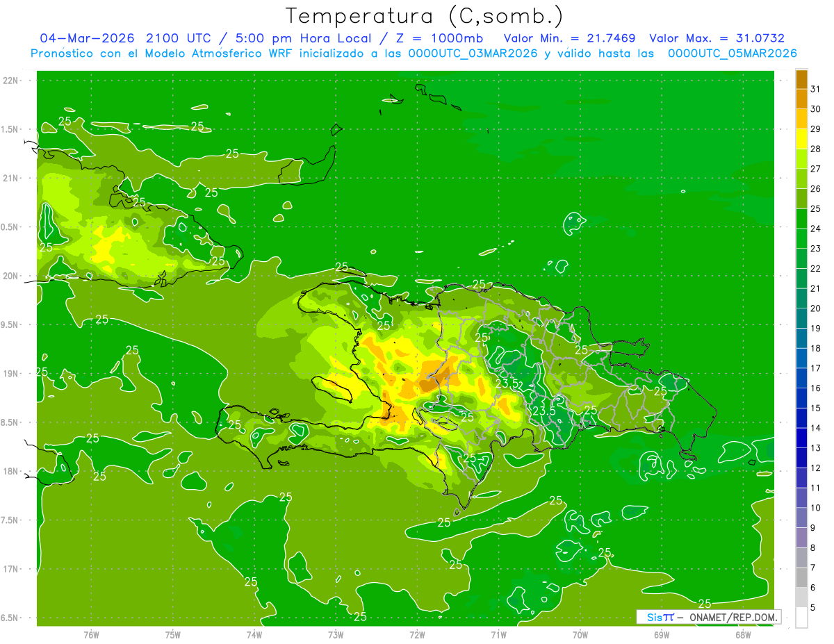Click the legend swatch between 29 and 30
Screen dimensions: 834x644
[x=801, y=119]
